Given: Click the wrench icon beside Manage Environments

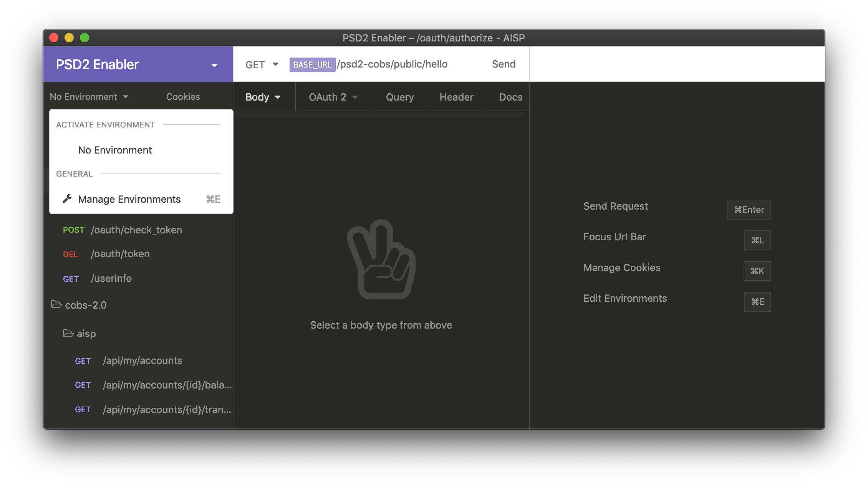Looking at the screenshot, I should click(67, 199).
